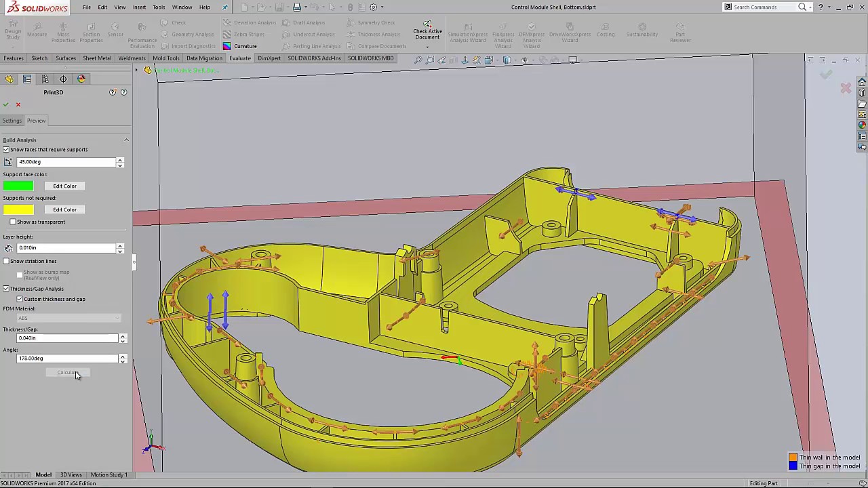Open the File menu
The height and width of the screenshot is (488, 868).
(87, 7)
